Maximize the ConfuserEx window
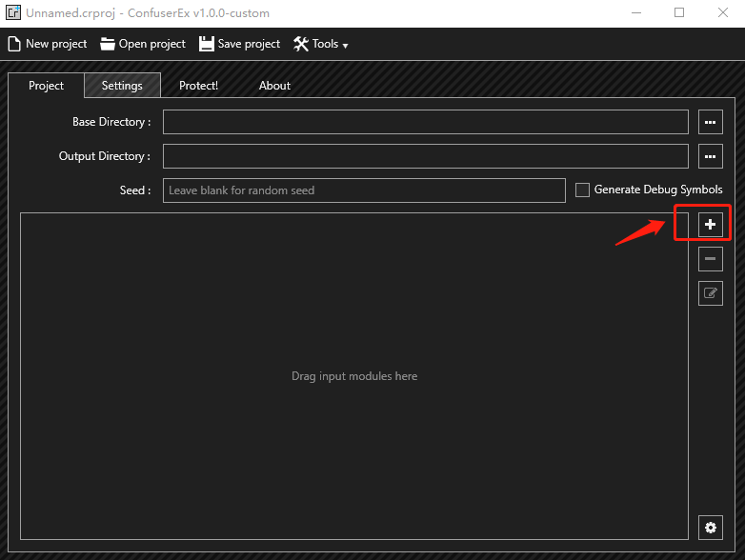Screen dimensions: 745x560 pyautogui.click(x=679, y=12)
